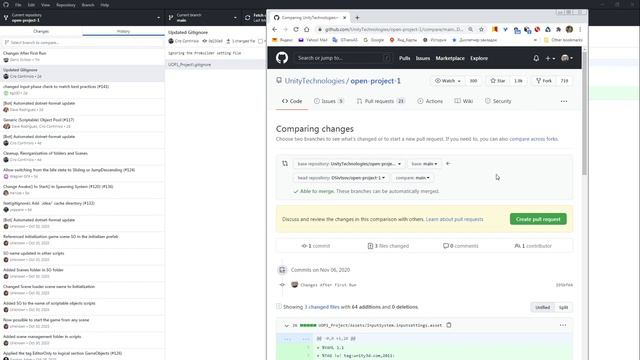The image size is (640, 360).
Task: Click the GitHub octocat logo in the browser
Action: pos(282,58)
